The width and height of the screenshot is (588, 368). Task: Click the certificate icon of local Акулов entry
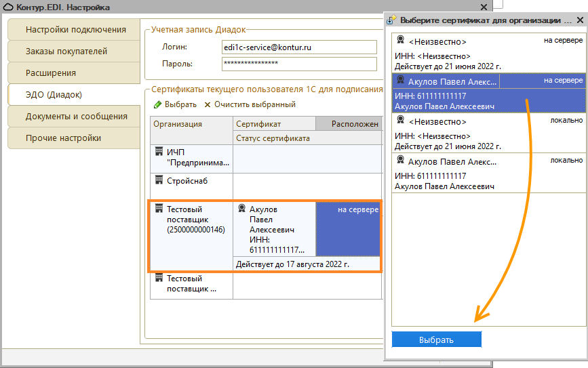[401, 161]
